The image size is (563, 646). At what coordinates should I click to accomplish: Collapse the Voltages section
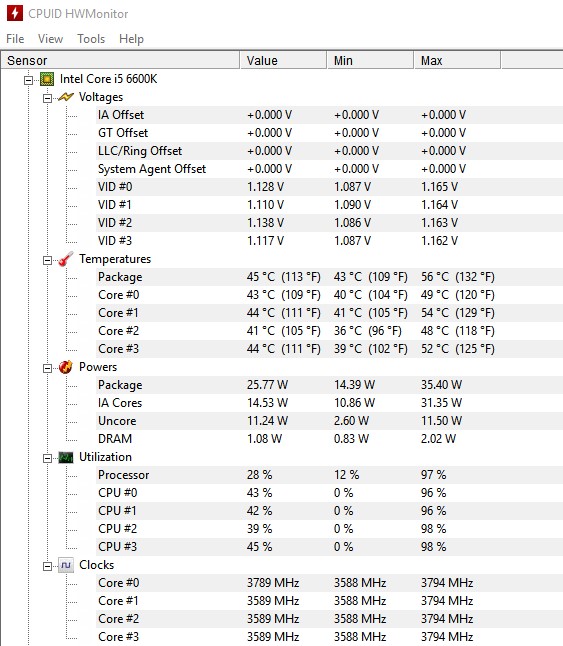47,98
